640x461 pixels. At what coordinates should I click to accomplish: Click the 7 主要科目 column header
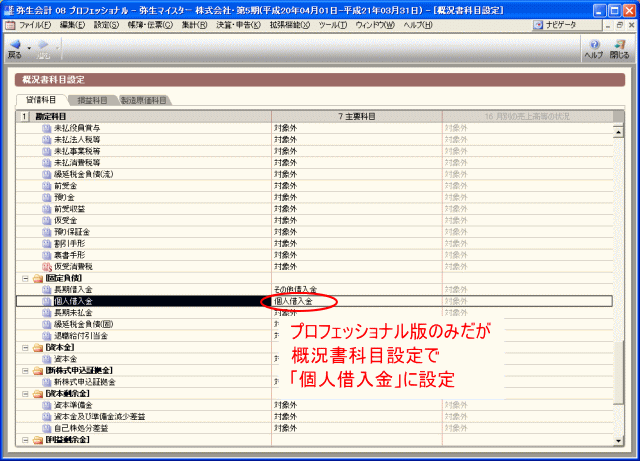[x=357, y=116]
